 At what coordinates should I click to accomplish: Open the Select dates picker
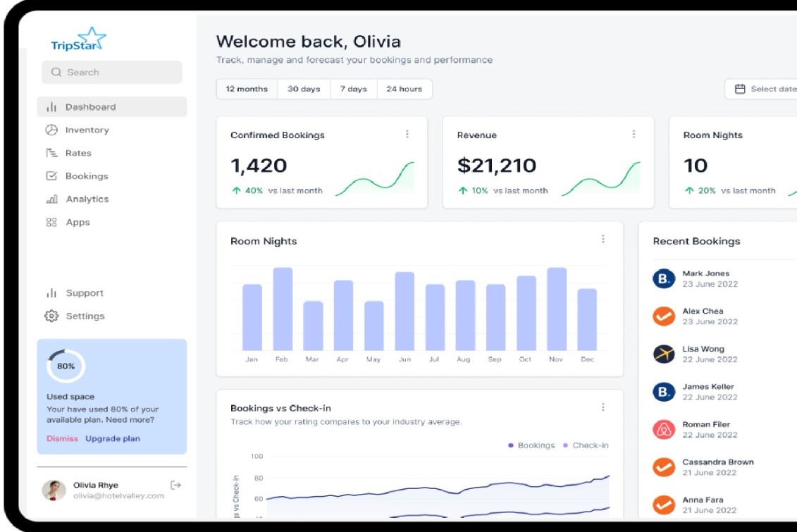tap(765, 89)
